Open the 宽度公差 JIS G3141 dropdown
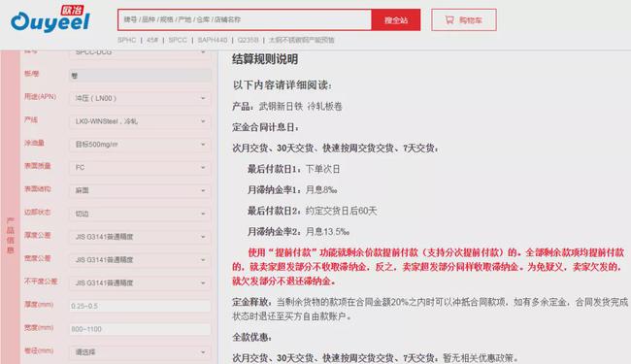Image resolution: width=631 pixels, height=364 pixels. coord(140,260)
